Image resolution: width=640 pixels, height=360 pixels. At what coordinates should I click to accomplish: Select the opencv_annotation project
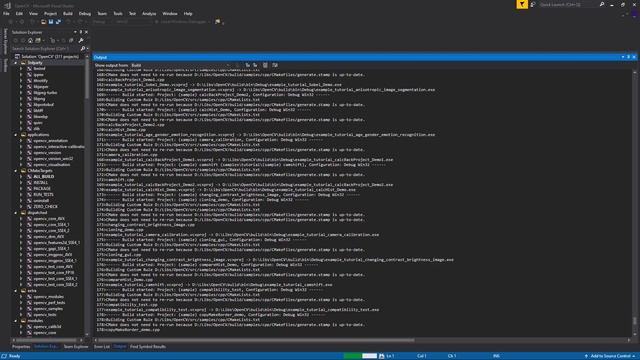[x=51, y=141]
